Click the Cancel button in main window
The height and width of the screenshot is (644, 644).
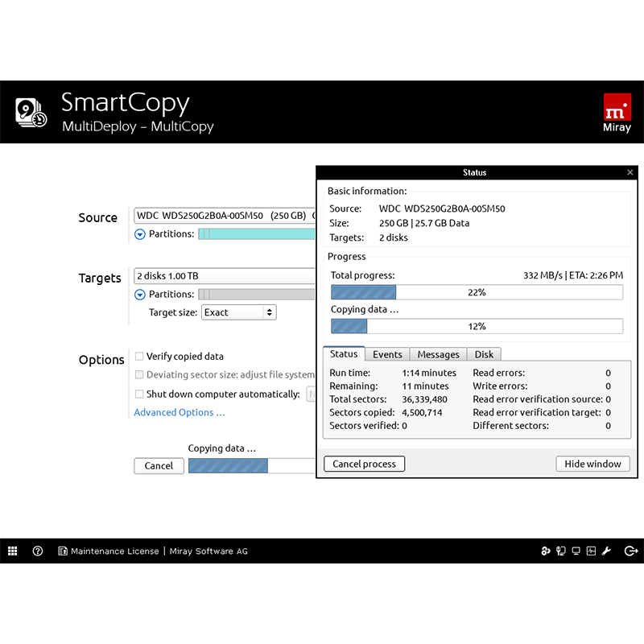(159, 466)
